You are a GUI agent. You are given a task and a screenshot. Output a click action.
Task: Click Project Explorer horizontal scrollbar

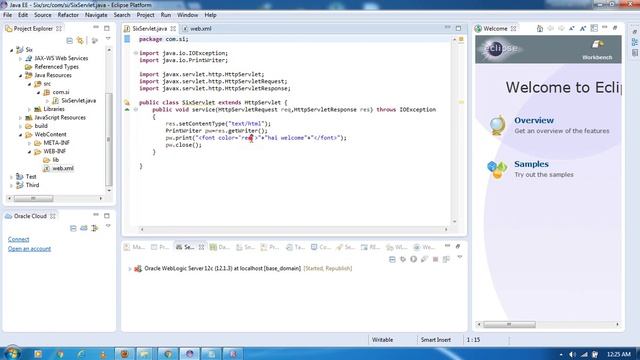[55, 198]
